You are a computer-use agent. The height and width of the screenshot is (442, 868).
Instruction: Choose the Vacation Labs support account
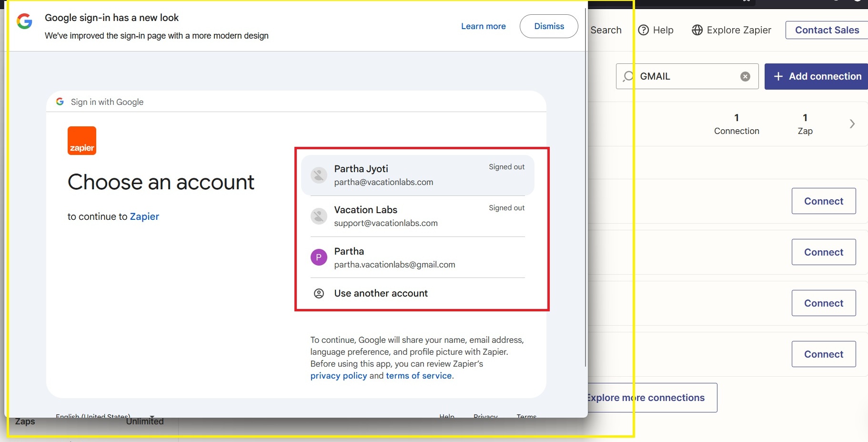tap(417, 216)
